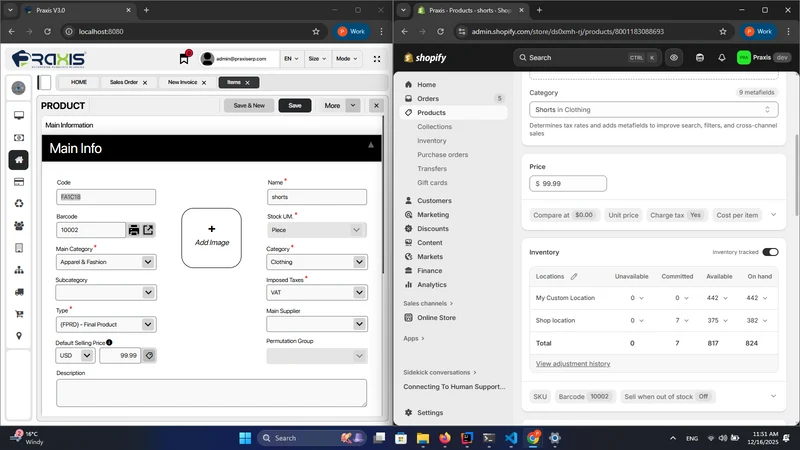Open the delivery truck icon in Praxis sidebar
The image size is (800, 450).
[x=19, y=292]
